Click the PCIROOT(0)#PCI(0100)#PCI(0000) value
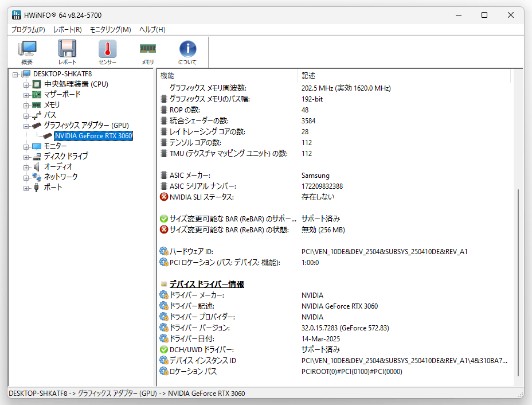The height and width of the screenshot is (405, 532). coord(352,371)
